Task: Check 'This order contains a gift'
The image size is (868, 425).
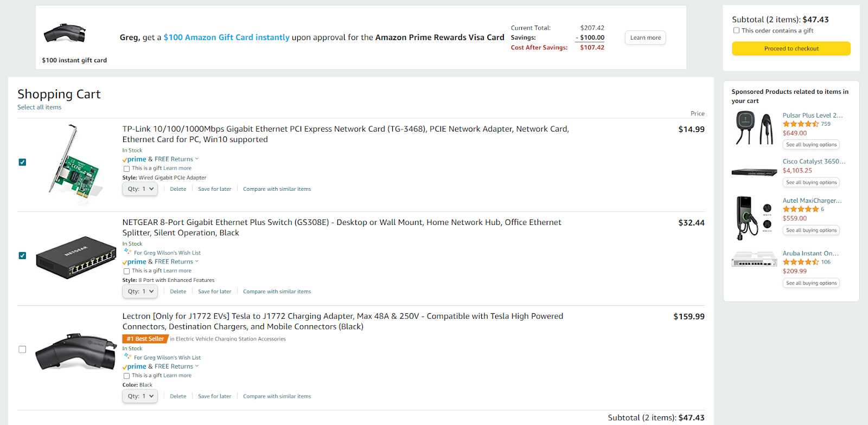Action: tap(736, 30)
